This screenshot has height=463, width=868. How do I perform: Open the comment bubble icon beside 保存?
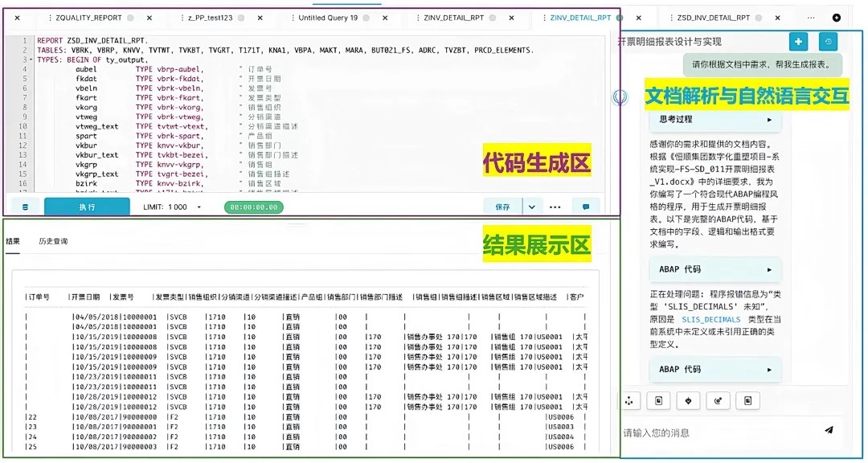click(586, 207)
